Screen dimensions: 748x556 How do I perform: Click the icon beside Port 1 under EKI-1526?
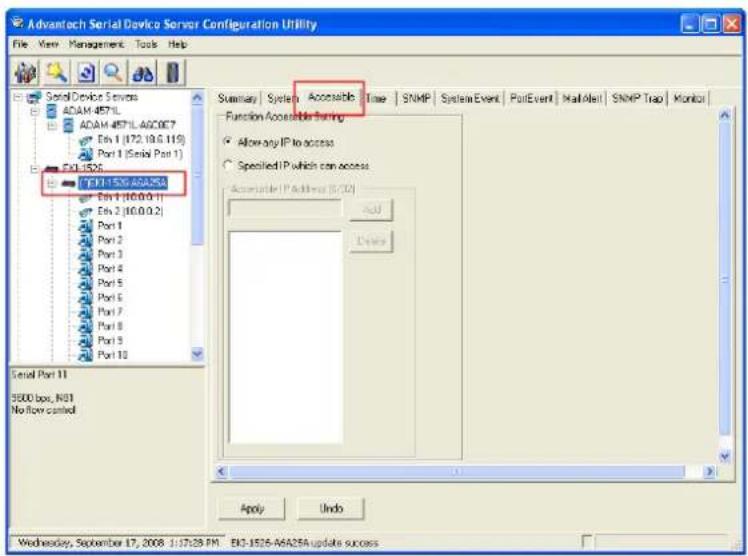[85, 226]
